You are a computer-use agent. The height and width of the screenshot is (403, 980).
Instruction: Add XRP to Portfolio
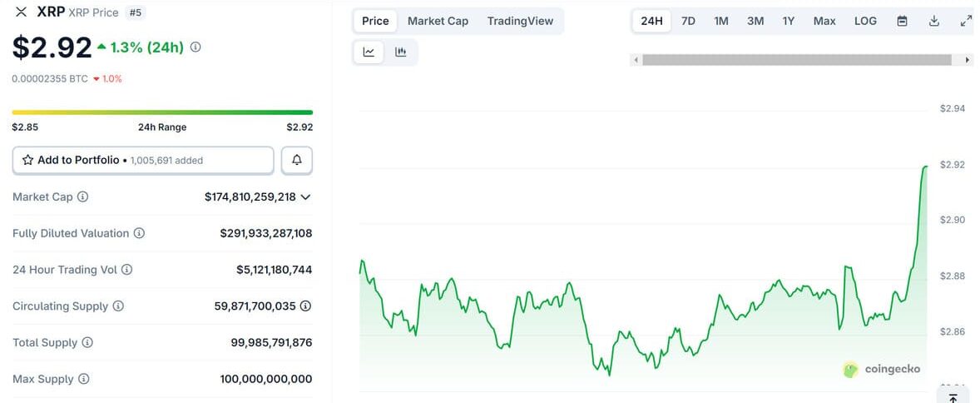(x=142, y=160)
